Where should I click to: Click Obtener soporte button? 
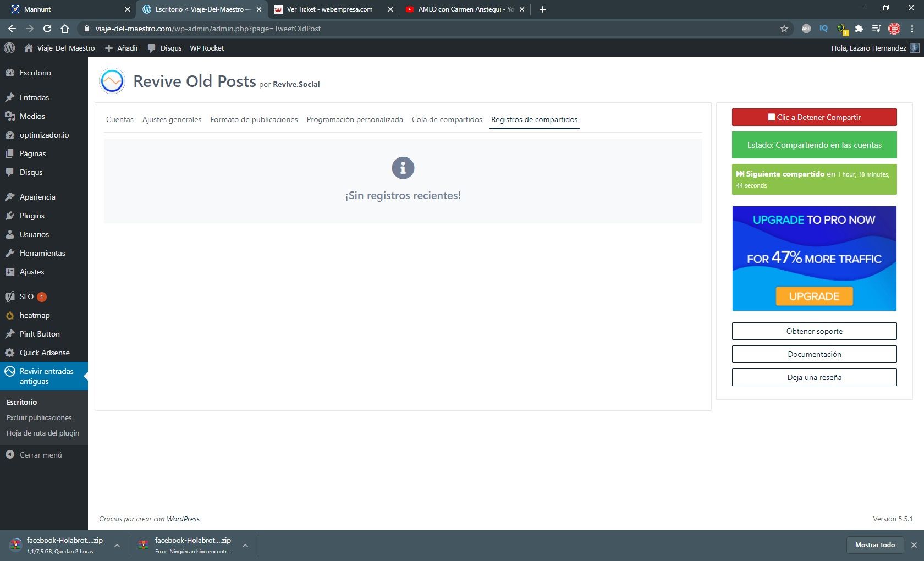[815, 331]
